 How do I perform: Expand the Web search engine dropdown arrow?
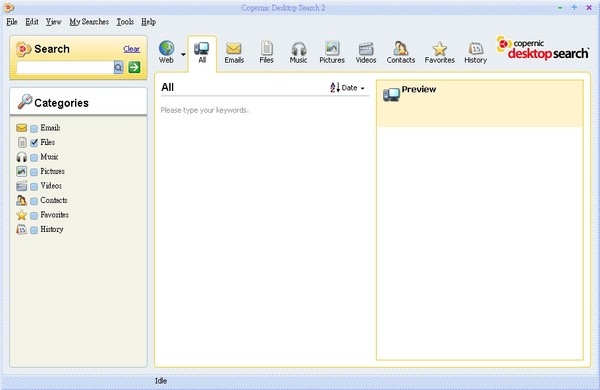point(183,54)
